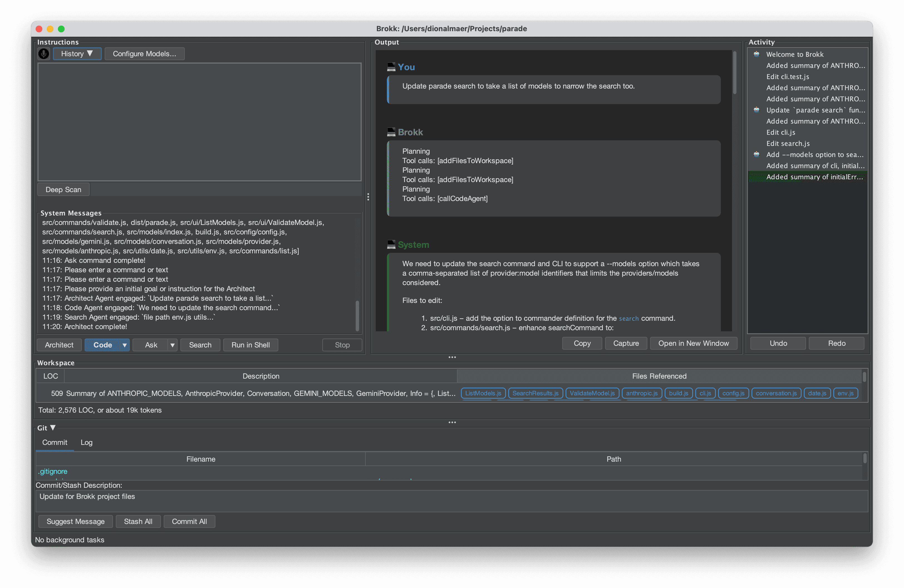This screenshot has height=588, width=904.
Task: Open the Ask button dropdown arrow
Action: coord(172,345)
